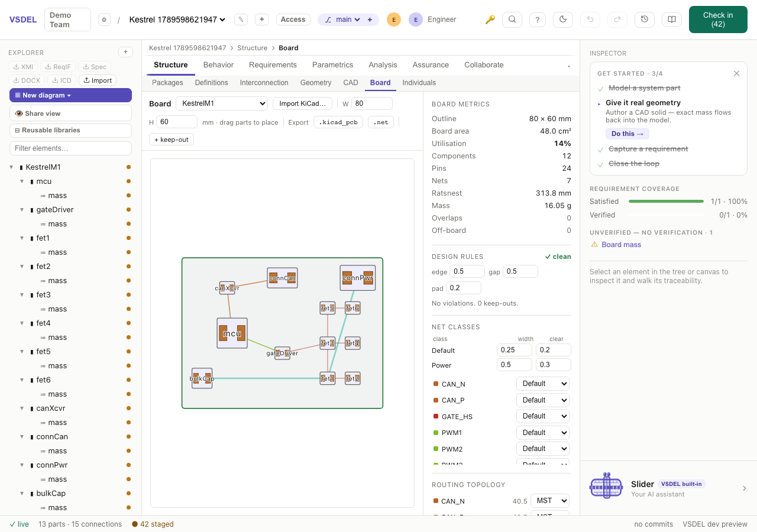Click the Access button

[293, 20]
